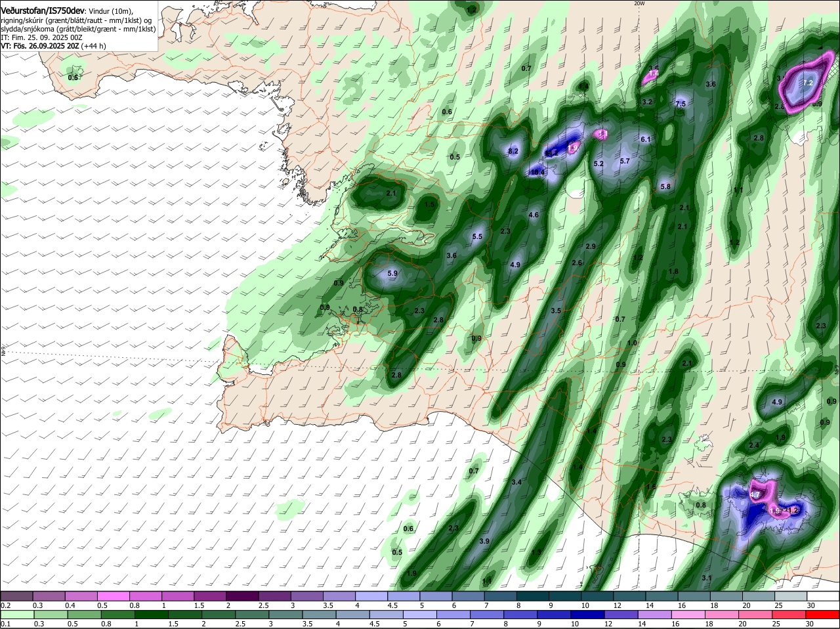
Task: Click the 5.9 precipitation value on the map
Action: (x=392, y=273)
